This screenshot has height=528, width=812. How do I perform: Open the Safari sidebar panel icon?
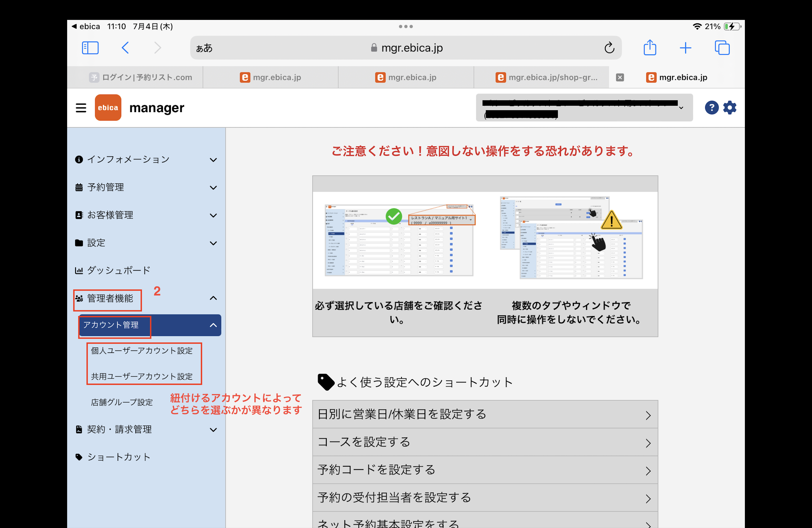pyautogui.click(x=90, y=48)
